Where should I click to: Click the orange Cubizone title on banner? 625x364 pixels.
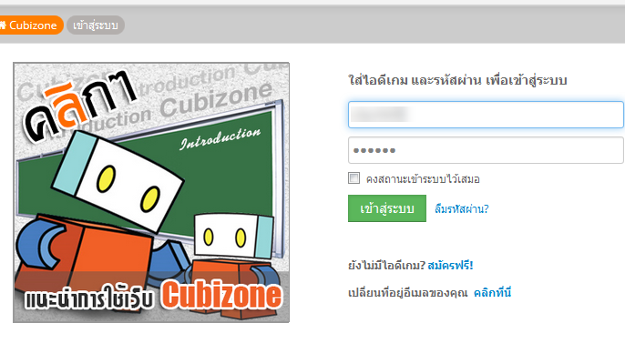(x=221, y=295)
